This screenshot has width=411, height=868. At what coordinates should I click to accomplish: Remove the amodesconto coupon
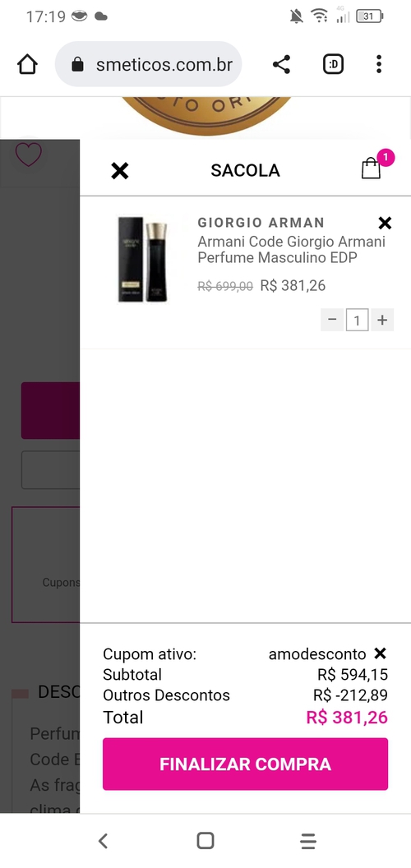(x=380, y=653)
